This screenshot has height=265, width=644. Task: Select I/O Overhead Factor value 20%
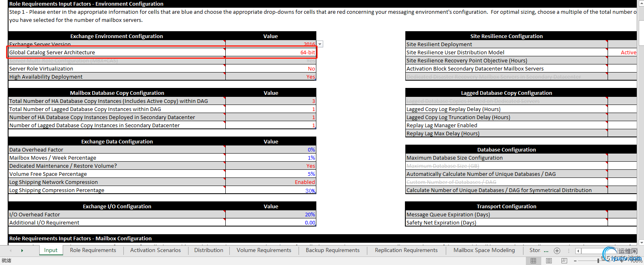pos(271,214)
